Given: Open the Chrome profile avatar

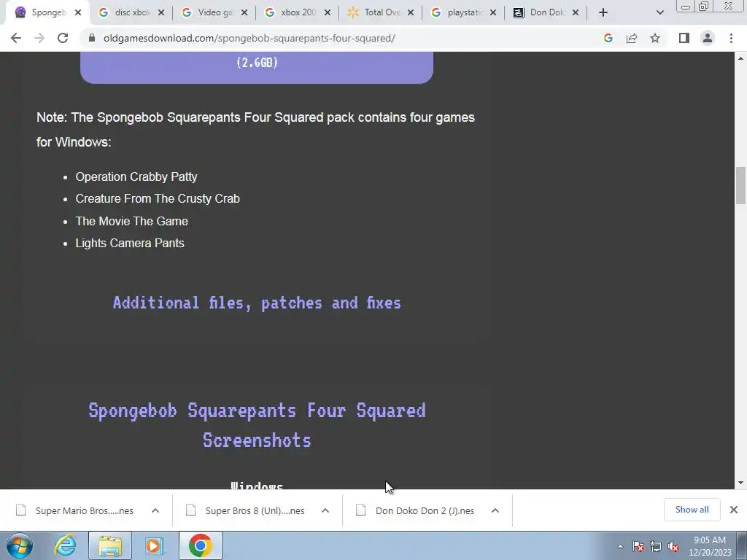Looking at the screenshot, I should tap(708, 38).
